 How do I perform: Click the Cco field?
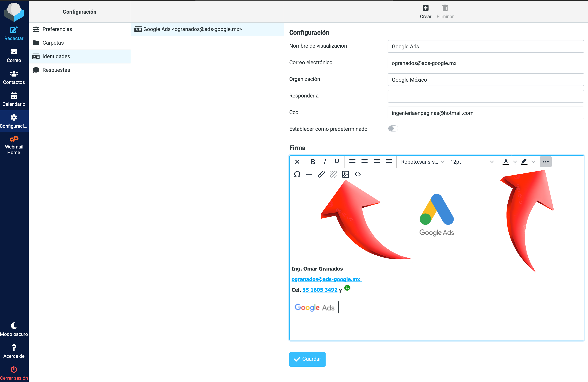pyautogui.click(x=486, y=113)
